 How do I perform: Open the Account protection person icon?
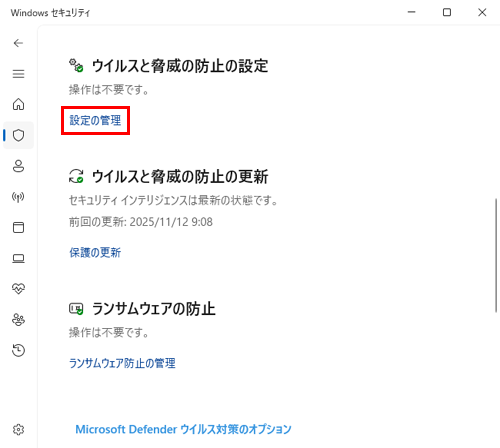[x=18, y=166]
